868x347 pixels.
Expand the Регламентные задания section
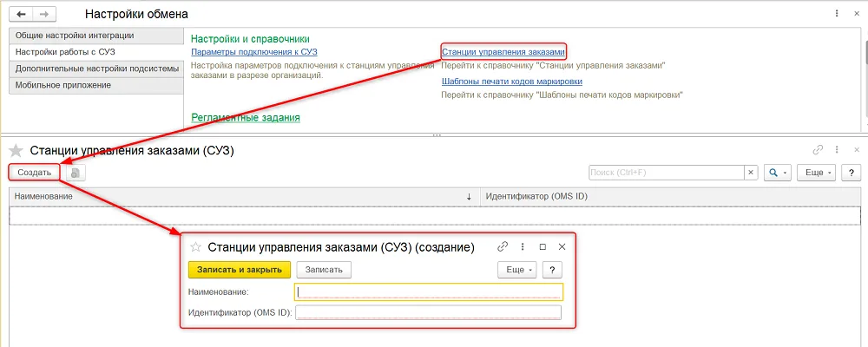[246, 117]
